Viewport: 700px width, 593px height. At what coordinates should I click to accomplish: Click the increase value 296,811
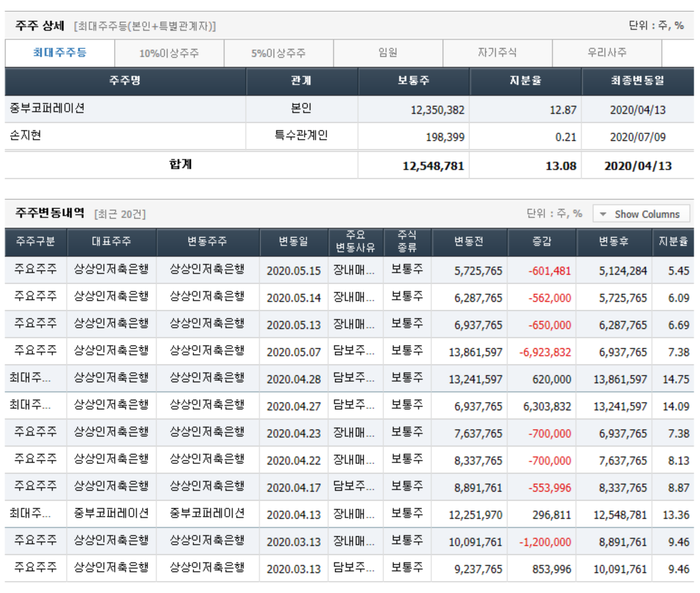click(552, 515)
